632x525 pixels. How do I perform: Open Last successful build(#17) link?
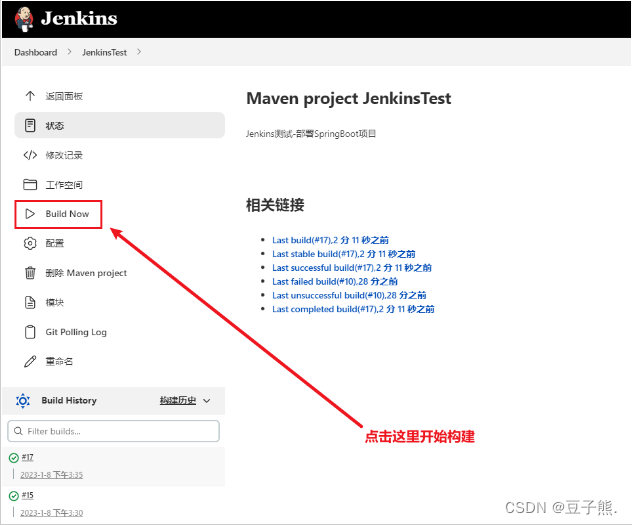(351, 268)
